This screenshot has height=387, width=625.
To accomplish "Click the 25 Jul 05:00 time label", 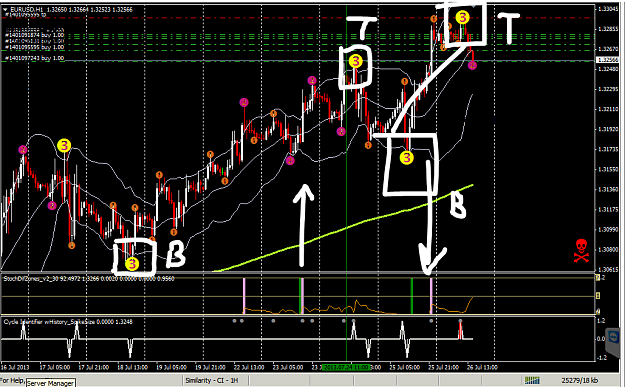I will [x=404, y=367].
